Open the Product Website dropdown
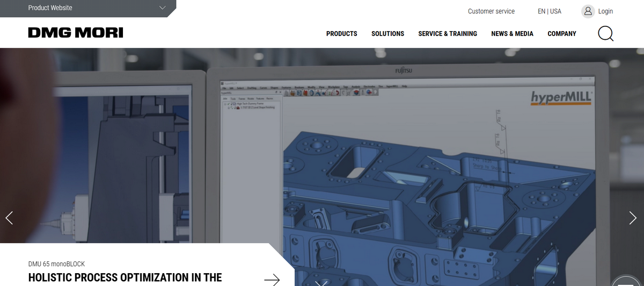The image size is (644, 286). coord(87,8)
